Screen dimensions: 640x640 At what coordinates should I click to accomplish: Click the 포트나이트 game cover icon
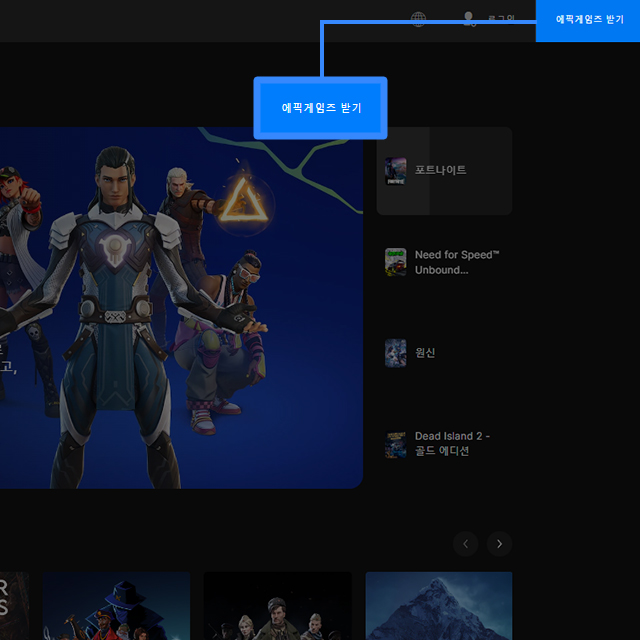pyautogui.click(x=396, y=170)
